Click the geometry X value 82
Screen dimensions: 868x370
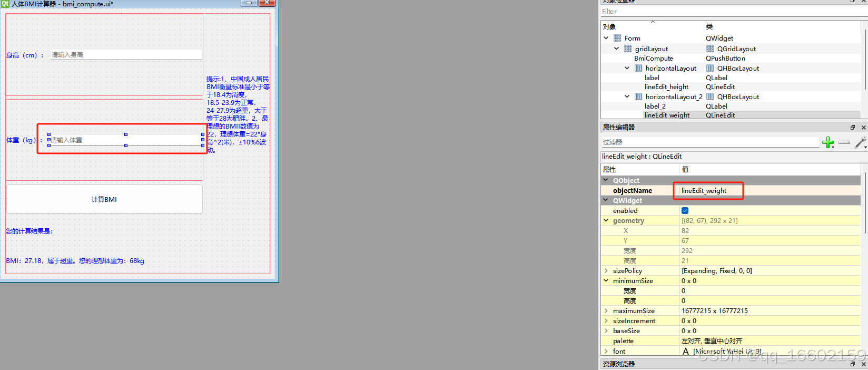pos(685,231)
